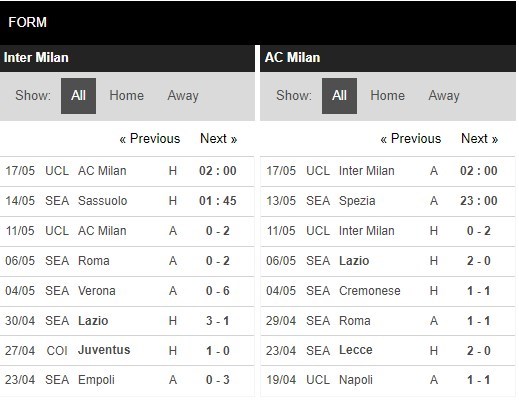Open Lecce 2 - 0 result
Image resolution: width=519 pixels, height=404 pixels.
click(388, 350)
